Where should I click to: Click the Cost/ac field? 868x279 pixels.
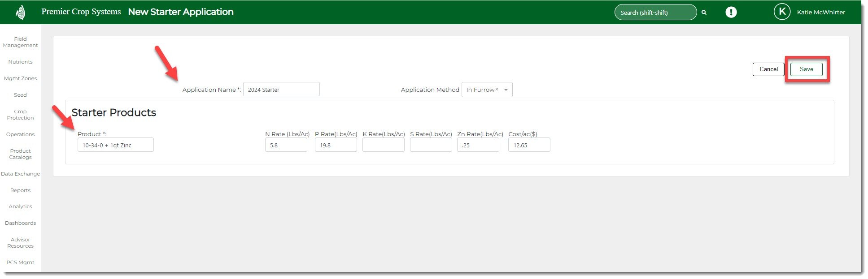528,145
